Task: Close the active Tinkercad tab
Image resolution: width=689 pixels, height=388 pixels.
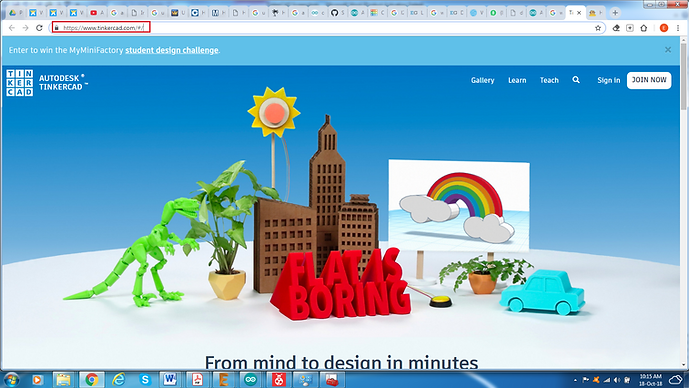Action: click(579, 13)
